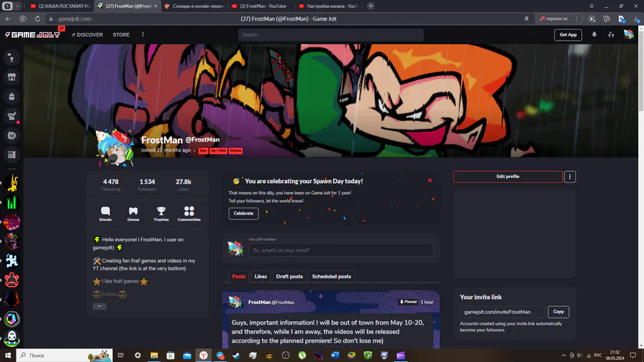
Task: Click the Get App button
Action: point(568,35)
